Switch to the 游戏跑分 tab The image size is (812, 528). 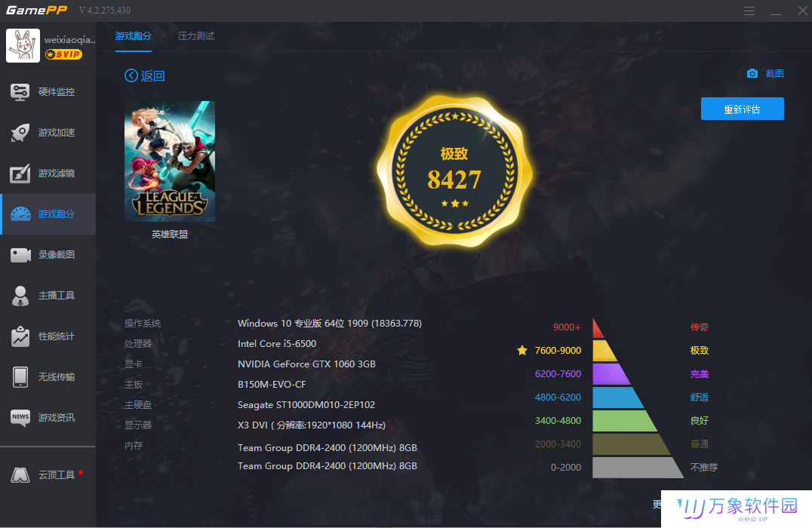pos(133,35)
